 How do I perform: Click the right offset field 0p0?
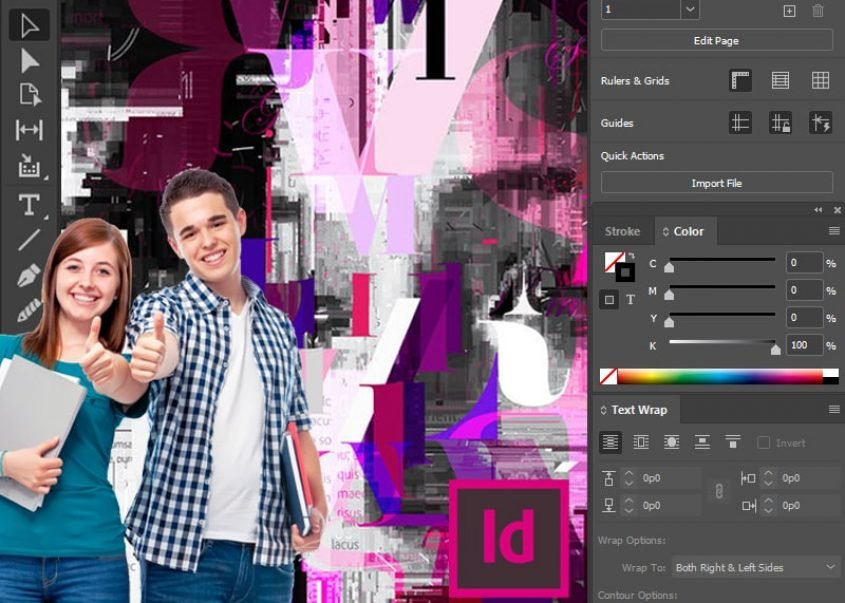pyautogui.click(x=808, y=505)
